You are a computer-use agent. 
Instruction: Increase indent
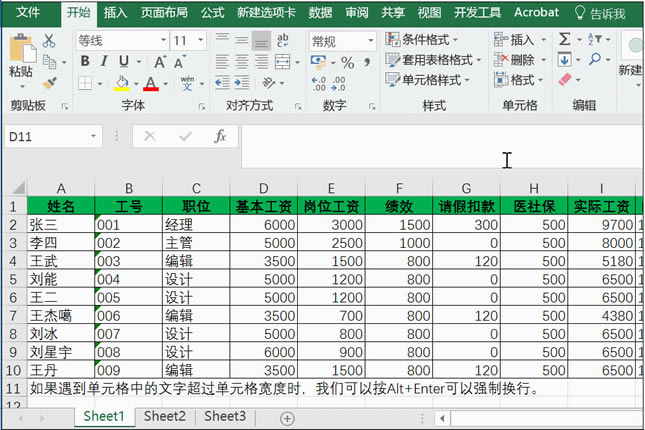(x=242, y=83)
